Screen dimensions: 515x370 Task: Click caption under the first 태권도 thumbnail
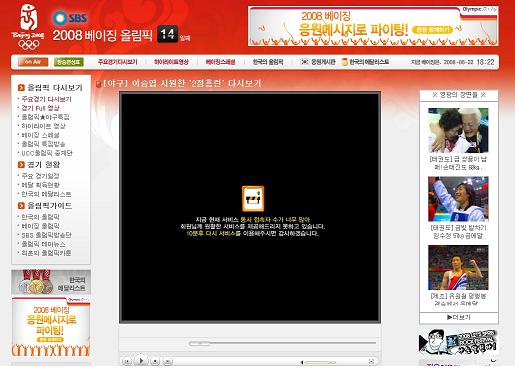[458, 163]
